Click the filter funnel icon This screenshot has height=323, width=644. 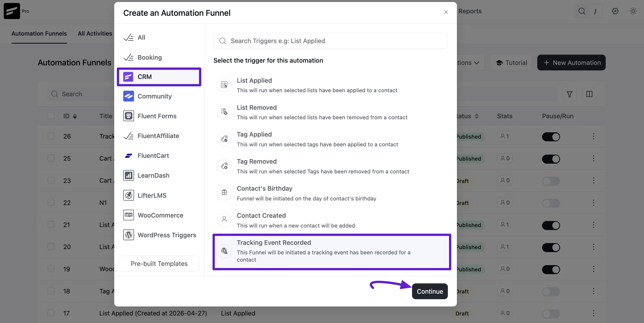pyautogui.click(x=569, y=94)
